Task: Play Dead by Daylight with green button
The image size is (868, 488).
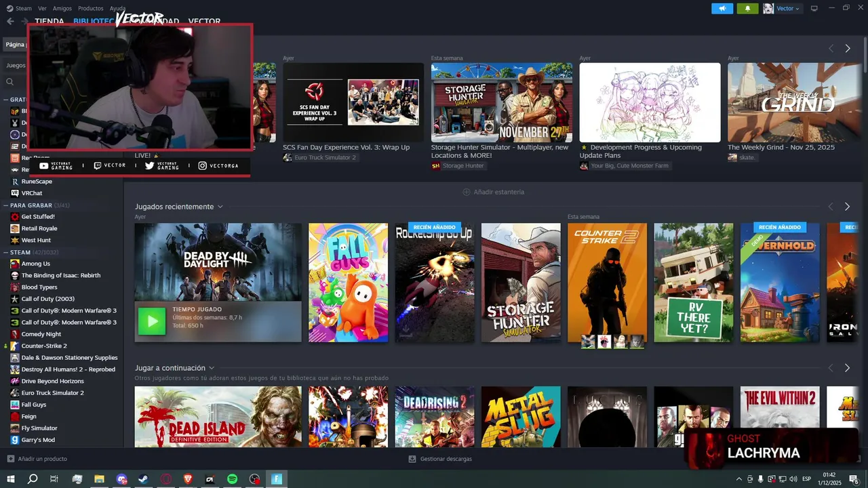Action: (x=151, y=321)
